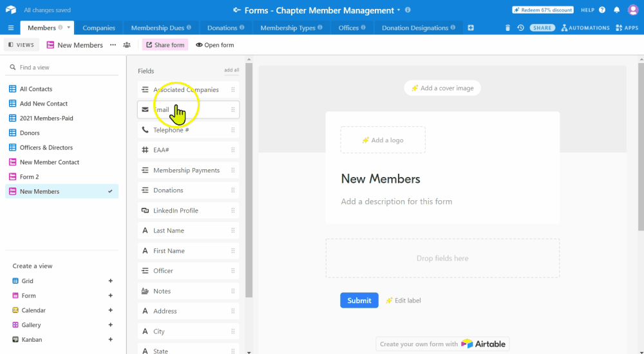Open APPS panel
The image size is (644, 354).
click(627, 28)
